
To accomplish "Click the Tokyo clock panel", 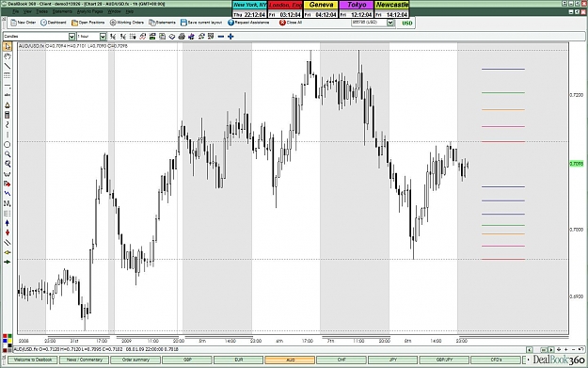I will pyautogui.click(x=357, y=9).
